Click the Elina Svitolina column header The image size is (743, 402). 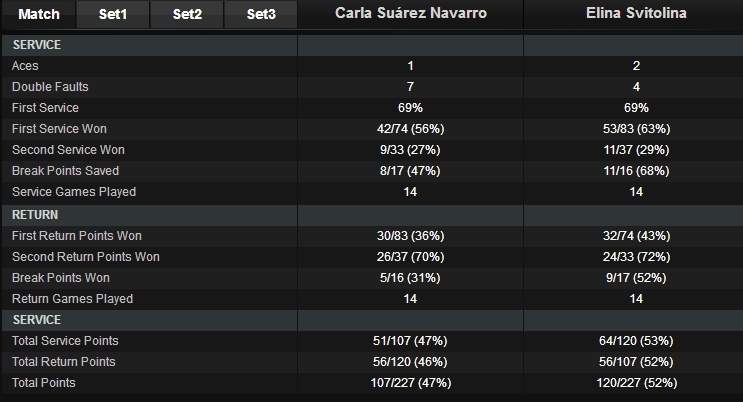point(635,15)
